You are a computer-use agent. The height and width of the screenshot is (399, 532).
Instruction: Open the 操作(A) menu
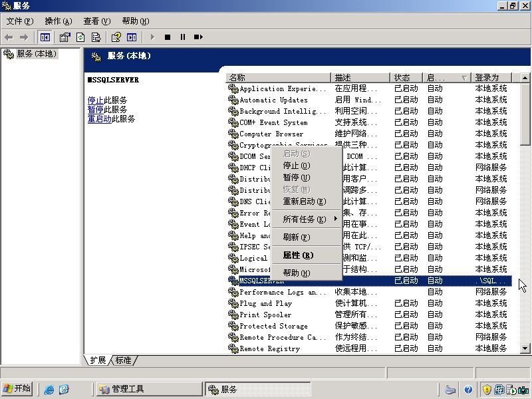click(x=59, y=21)
